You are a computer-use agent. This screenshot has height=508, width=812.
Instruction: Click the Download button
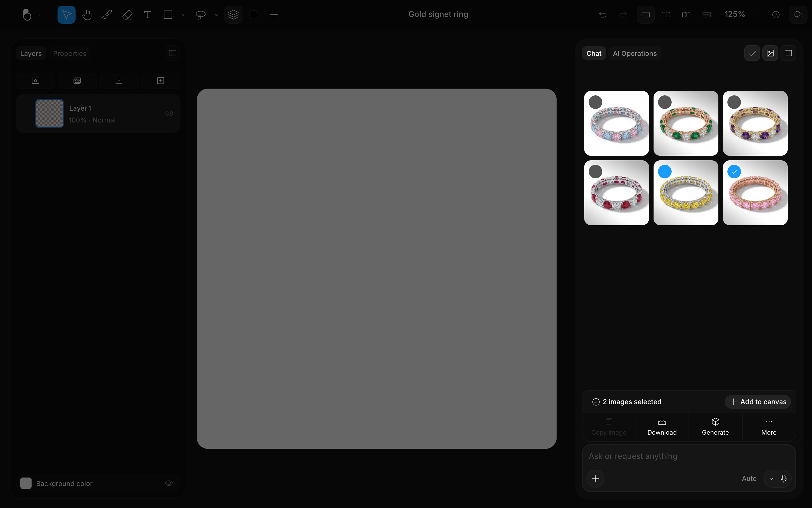click(x=662, y=427)
